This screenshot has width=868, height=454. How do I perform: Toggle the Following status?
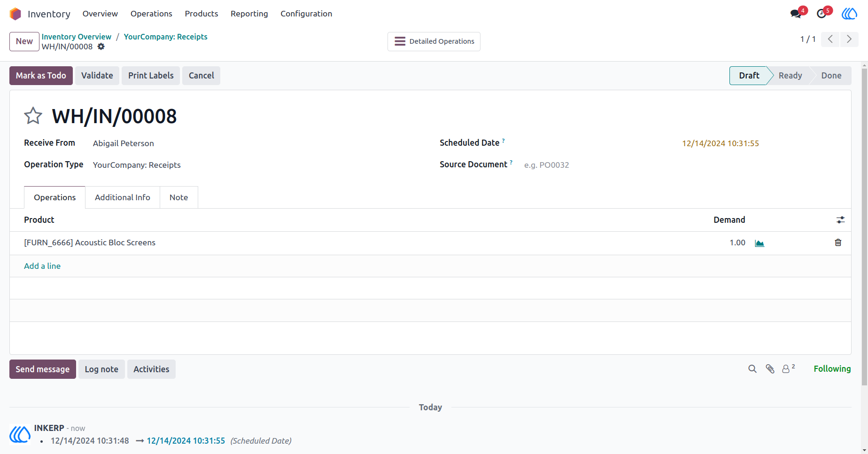(832, 369)
